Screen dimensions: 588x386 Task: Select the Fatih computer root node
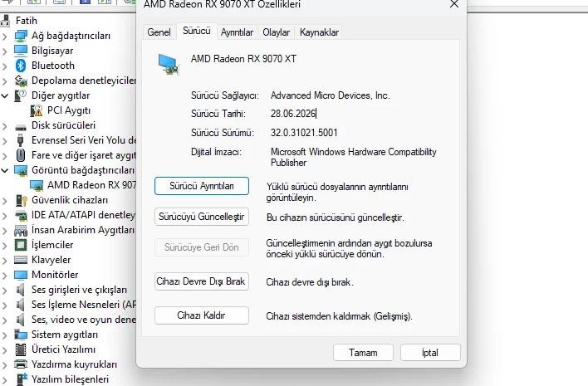27,21
